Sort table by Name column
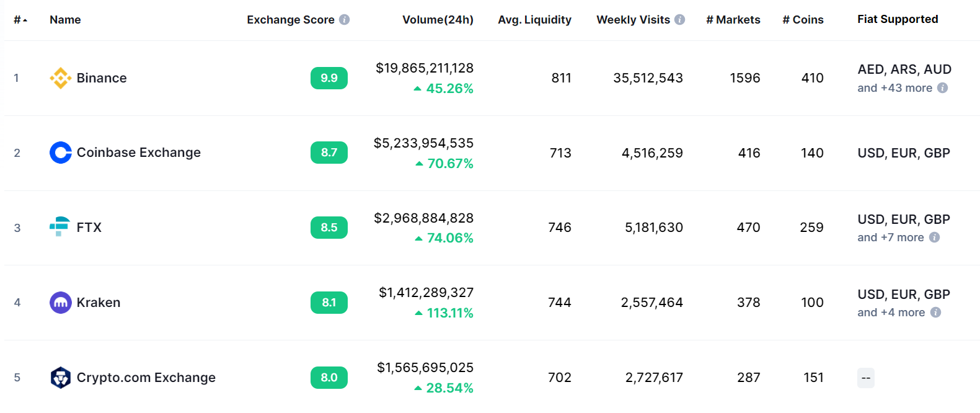This screenshot has width=980, height=413. (65, 20)
